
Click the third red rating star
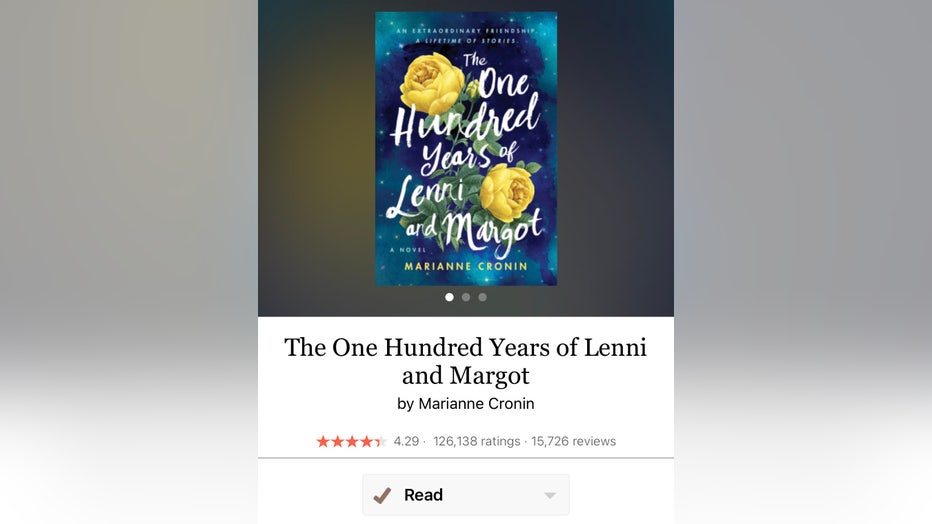tap(352, 441)
